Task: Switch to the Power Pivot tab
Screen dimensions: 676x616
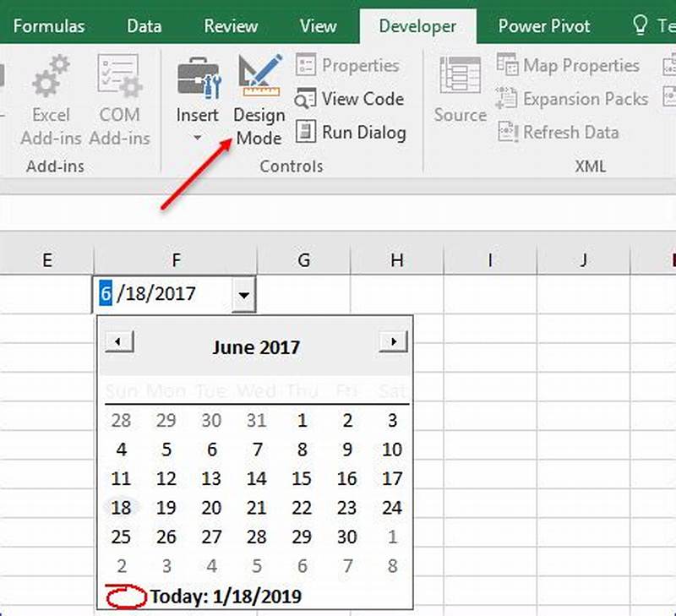Action: (543, 26)
